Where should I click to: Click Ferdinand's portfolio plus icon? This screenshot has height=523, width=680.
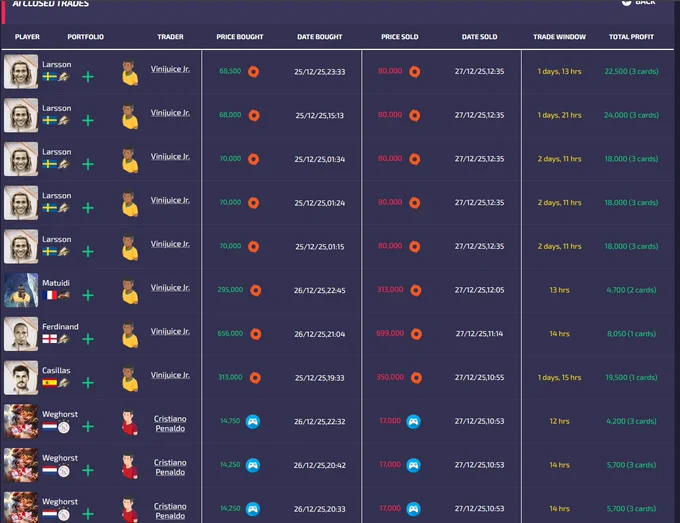88,339
